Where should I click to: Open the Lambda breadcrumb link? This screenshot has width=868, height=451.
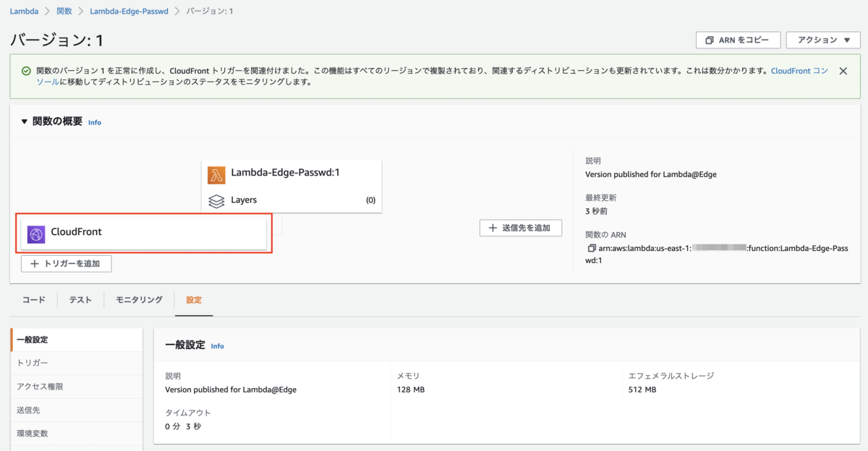click(x=24, y=12)
